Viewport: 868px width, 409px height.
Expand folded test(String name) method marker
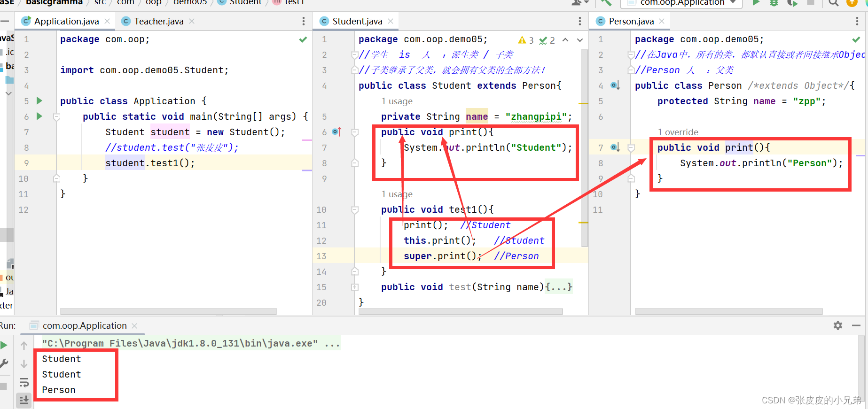click(355, 287)
